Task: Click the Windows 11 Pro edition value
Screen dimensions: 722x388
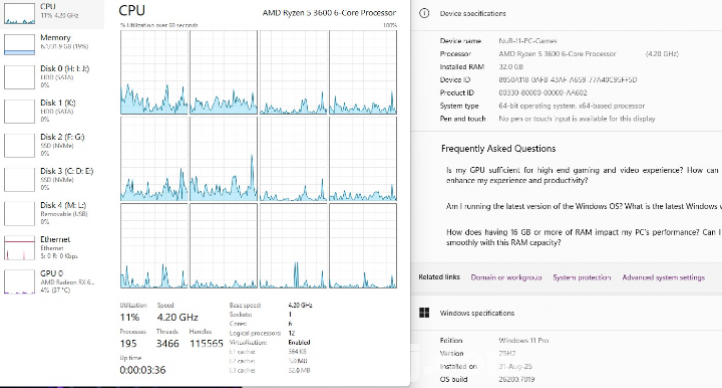Action: (x=524, y=341)
